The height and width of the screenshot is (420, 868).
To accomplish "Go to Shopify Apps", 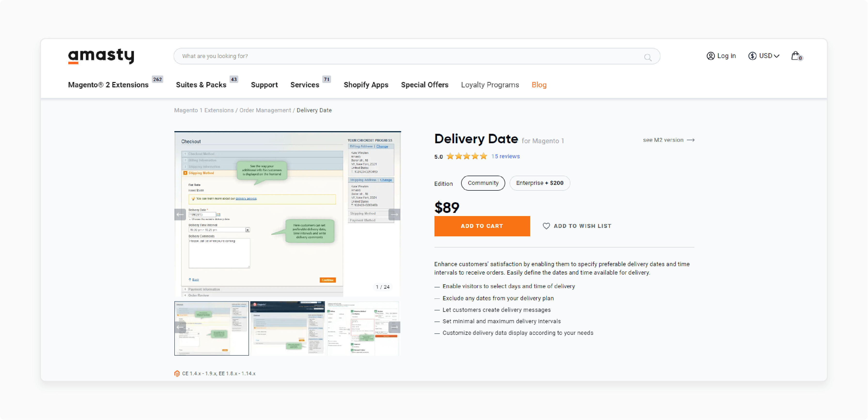I will point(366,85).
